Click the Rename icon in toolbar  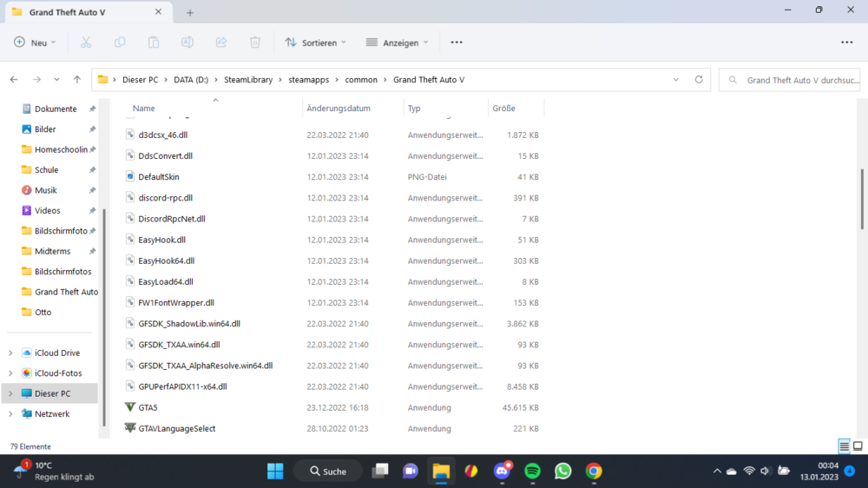pos(187,42)
